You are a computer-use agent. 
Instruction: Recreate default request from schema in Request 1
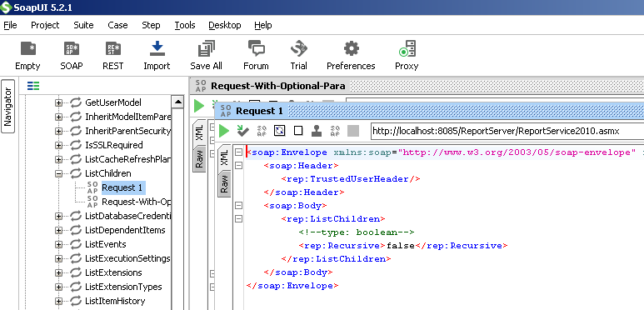tap(280, 131)
